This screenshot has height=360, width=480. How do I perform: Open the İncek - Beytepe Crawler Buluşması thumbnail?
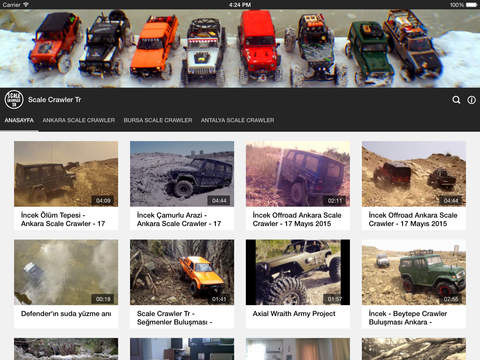[414, 272]
